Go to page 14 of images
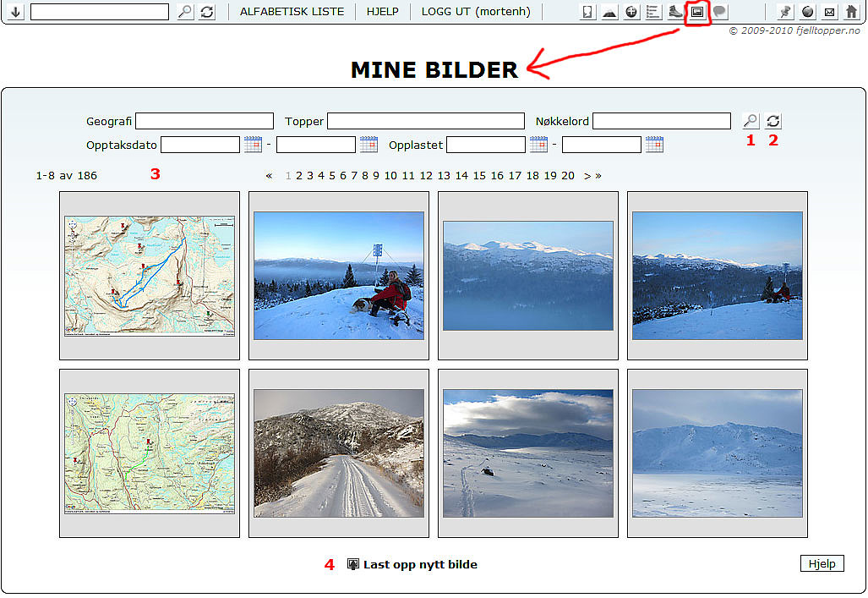This screenshot has height=598, width=868. (x=461, y=176)
